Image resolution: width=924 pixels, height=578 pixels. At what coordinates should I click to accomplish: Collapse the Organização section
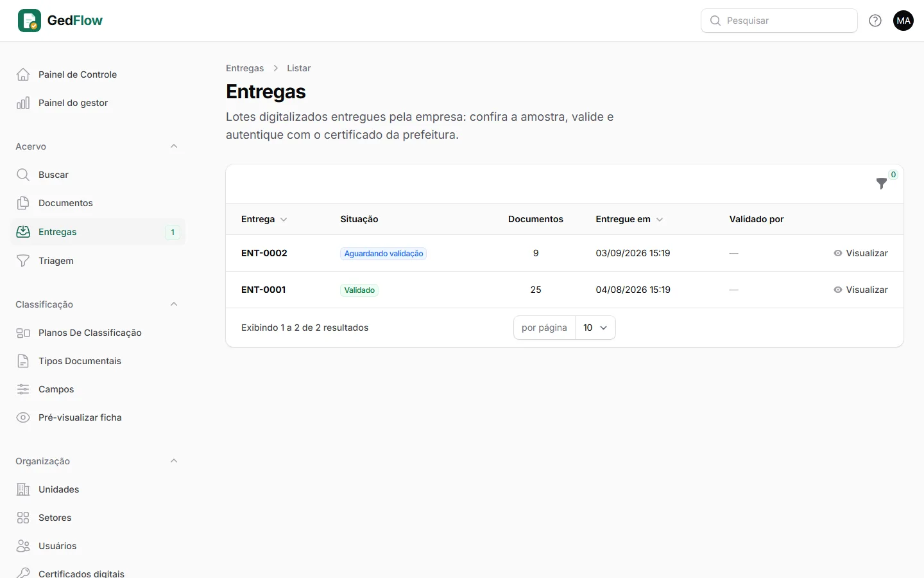174,461
